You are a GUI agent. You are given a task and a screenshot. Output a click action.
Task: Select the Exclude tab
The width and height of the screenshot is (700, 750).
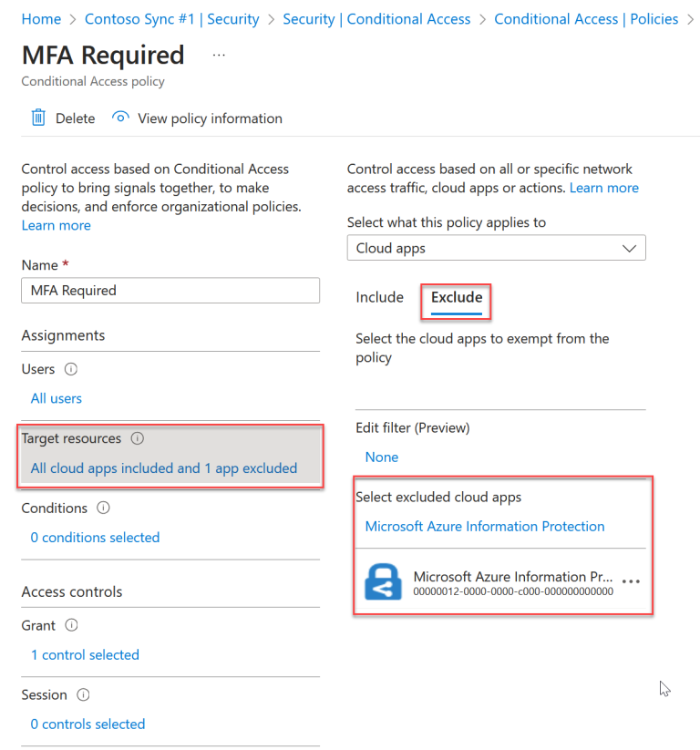456,297
